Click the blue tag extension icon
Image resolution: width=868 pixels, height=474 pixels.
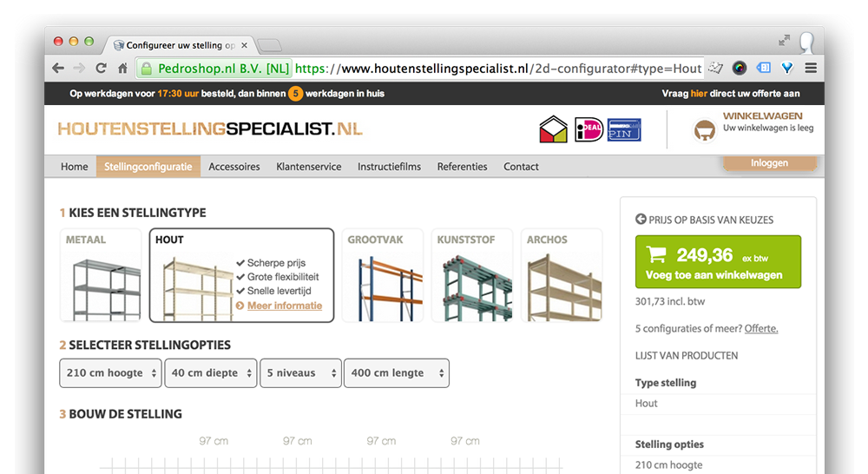coord(763,68)
